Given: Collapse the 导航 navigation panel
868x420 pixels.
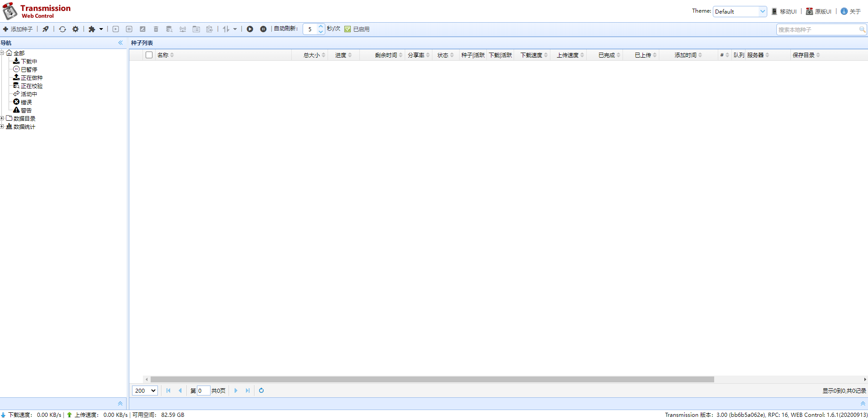Looking at the screenshot, I should [x=120, y=43].
